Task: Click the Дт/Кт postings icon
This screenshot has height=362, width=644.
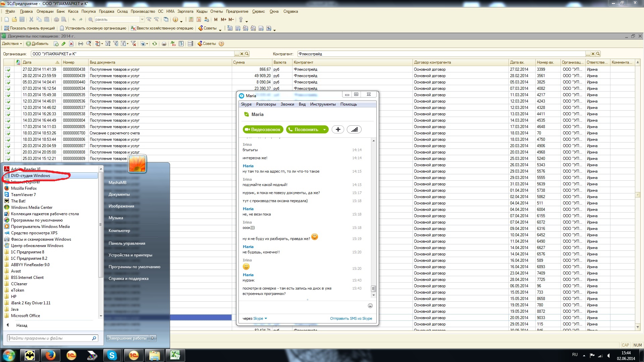Action: 173,44
